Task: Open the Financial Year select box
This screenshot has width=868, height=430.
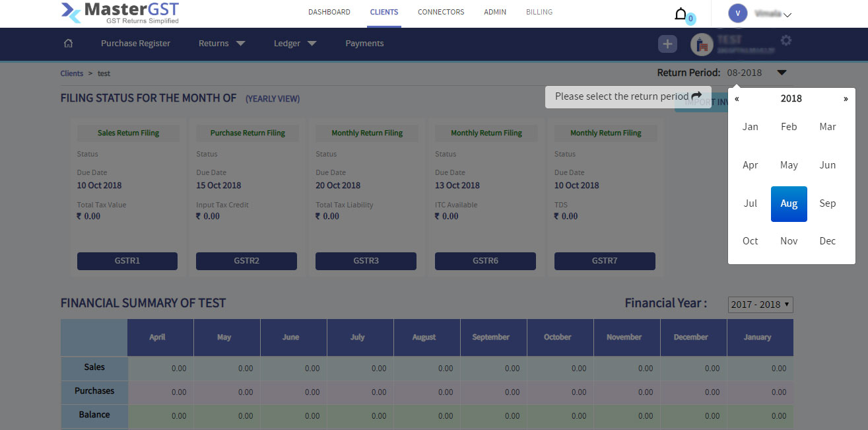Action: pyautogui.click(x=760, y=305)
